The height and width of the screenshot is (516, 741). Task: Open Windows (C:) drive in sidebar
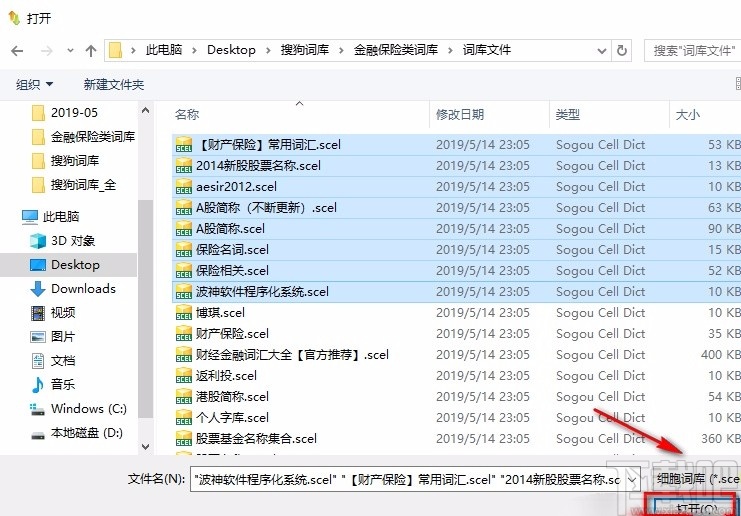78,408
